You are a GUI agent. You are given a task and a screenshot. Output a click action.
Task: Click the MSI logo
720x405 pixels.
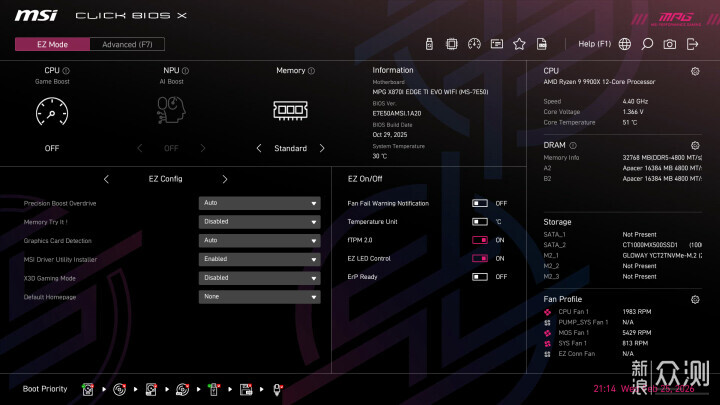pos(36,16)
